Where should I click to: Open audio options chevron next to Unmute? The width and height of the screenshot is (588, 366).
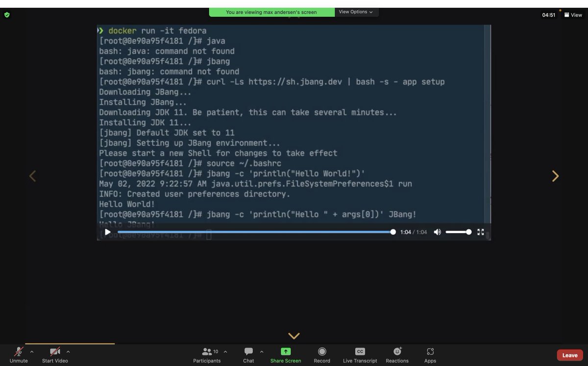point(32,351)
